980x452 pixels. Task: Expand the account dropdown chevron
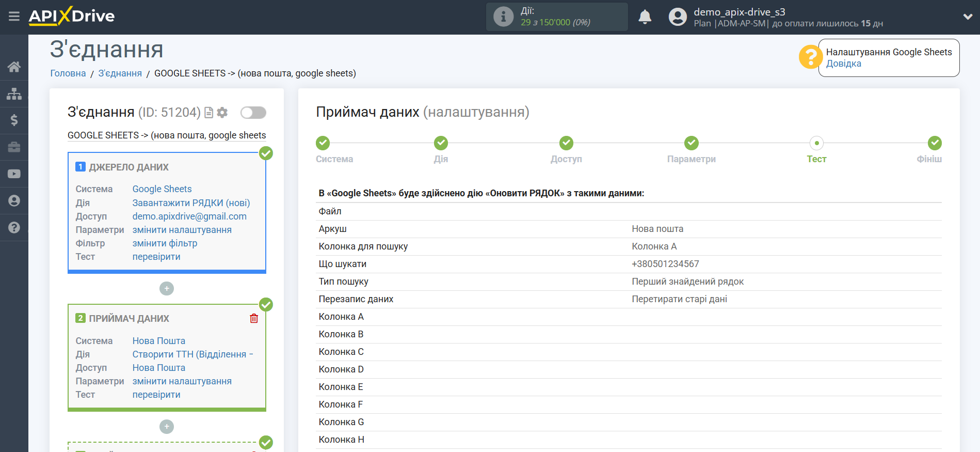point(968,17)
